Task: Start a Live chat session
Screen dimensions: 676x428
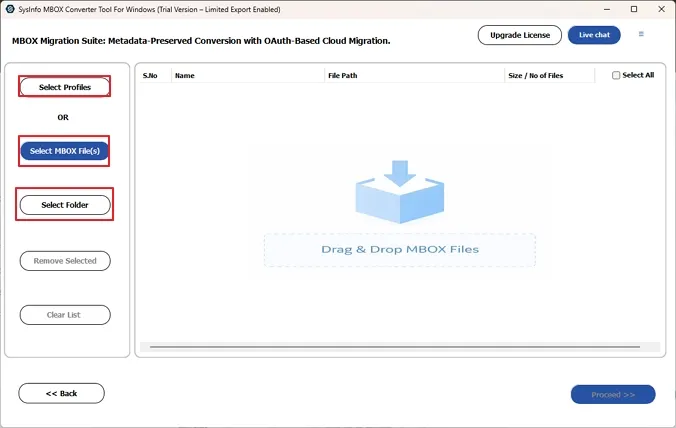Action: (x=594, y=35)
